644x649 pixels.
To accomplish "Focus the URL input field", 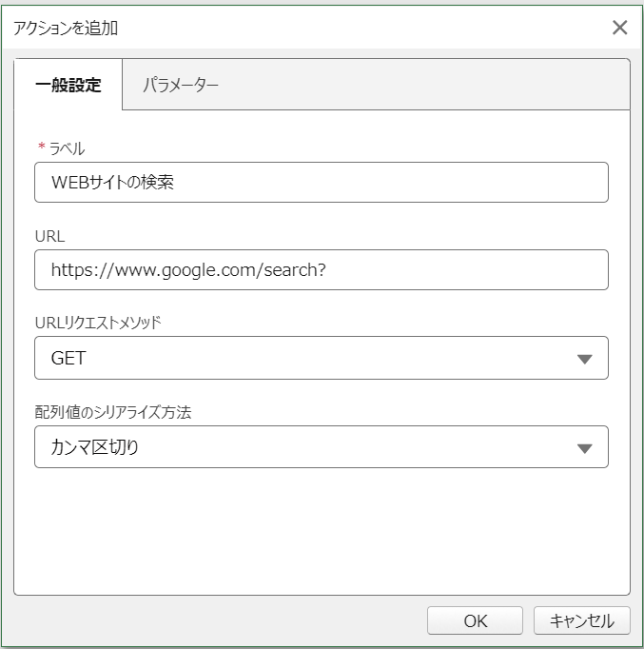I will 322,270.
